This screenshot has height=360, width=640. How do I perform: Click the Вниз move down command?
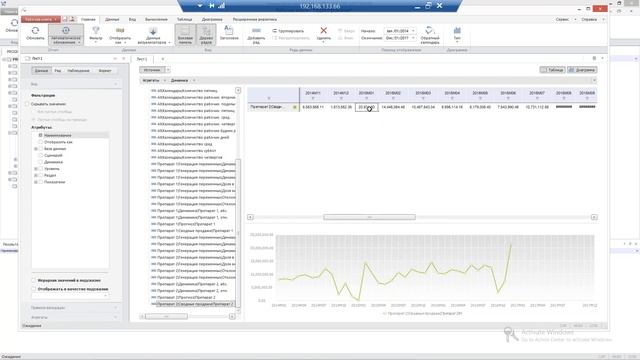coord(346,38)
